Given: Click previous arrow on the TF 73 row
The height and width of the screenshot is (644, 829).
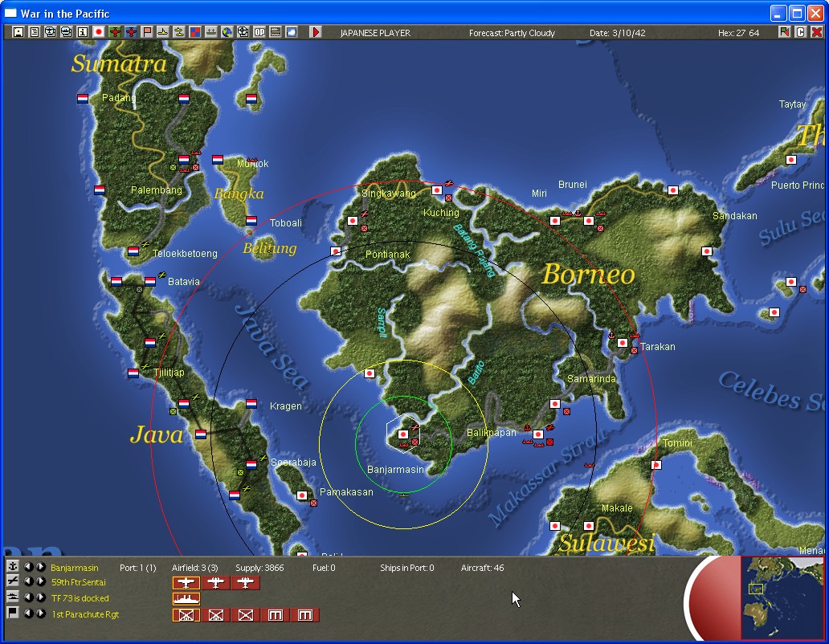Looking at the screenshot, I should (x=29, y=597).
